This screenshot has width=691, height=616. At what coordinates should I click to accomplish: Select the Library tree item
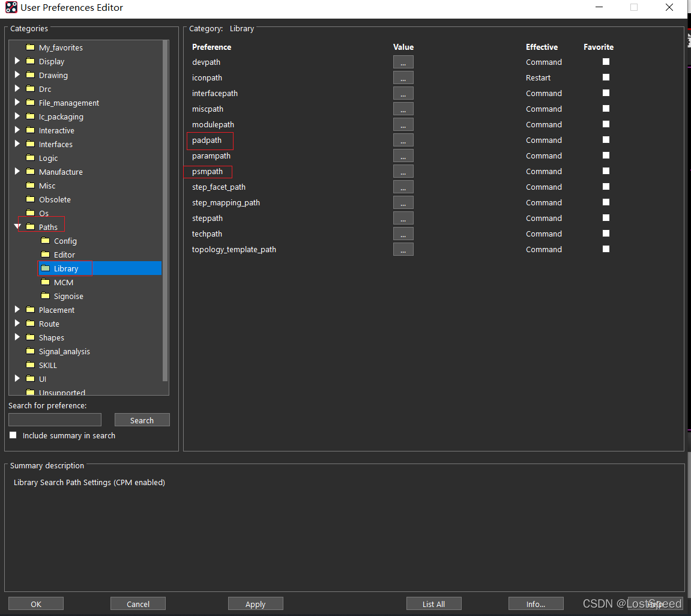point(66,268)
